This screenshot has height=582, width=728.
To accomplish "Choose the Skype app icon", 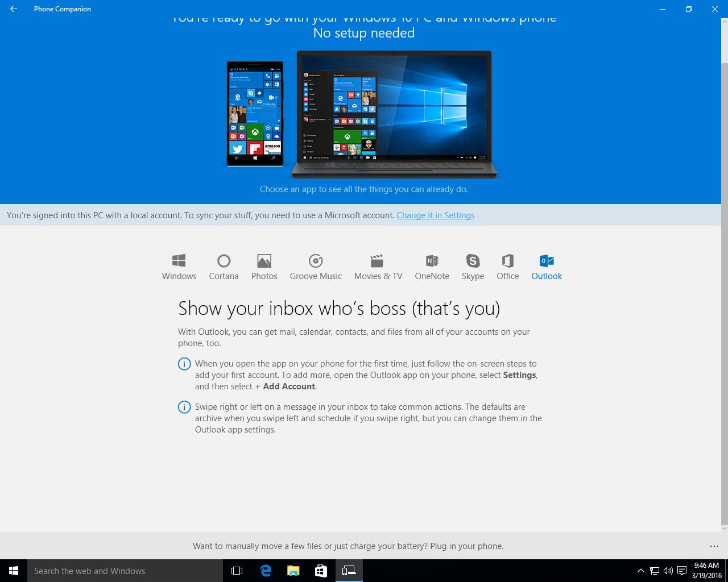I will click(473, 267).
